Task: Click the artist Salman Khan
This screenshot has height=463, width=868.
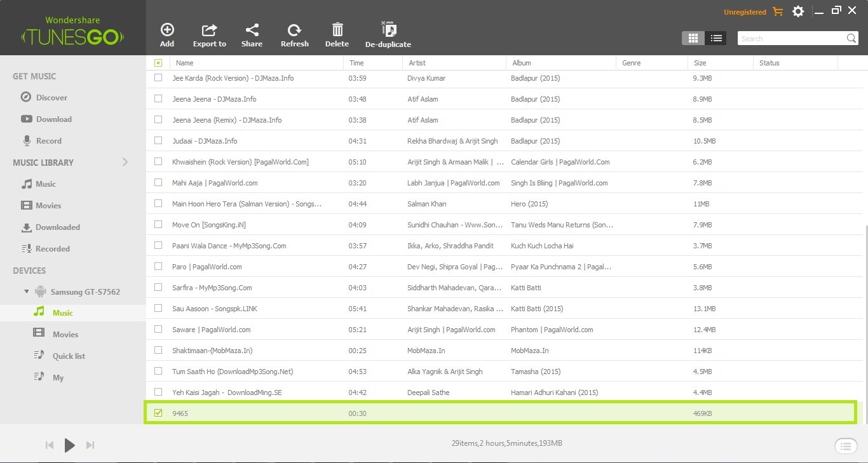Action: [427, 204]
